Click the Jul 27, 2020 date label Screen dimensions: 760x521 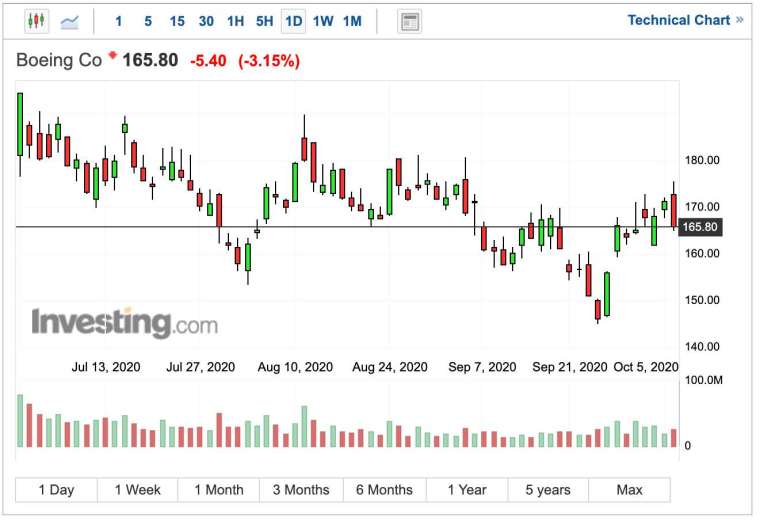(x=201, y=367)
